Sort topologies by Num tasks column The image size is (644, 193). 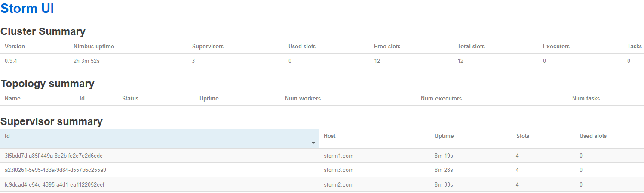(x=586, y=98)
